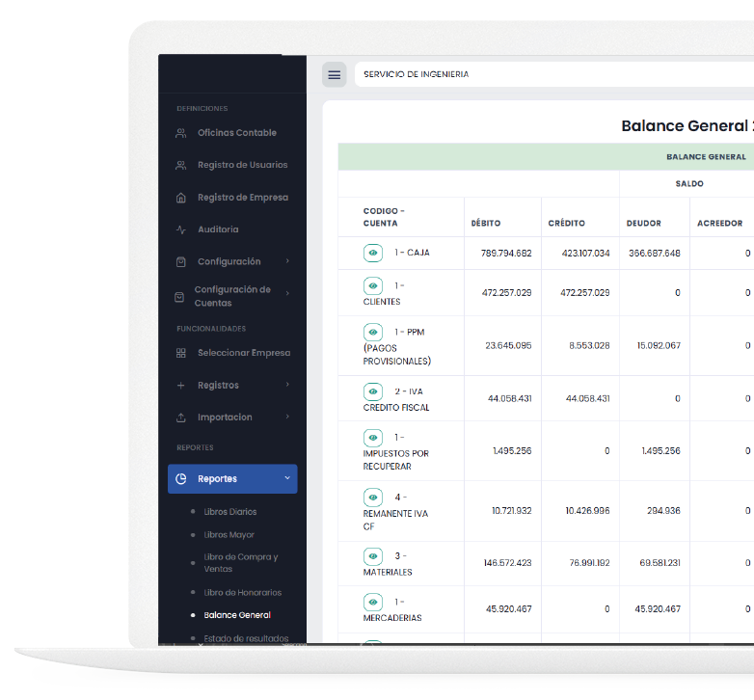Click the SALDO group header

689,184
